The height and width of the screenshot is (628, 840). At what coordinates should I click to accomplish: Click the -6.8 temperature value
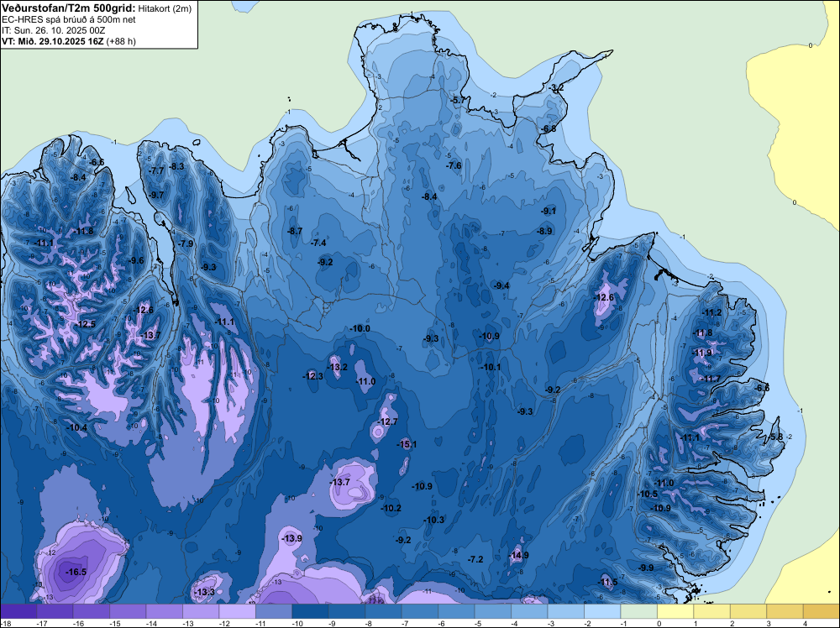(x=549, y=129)
